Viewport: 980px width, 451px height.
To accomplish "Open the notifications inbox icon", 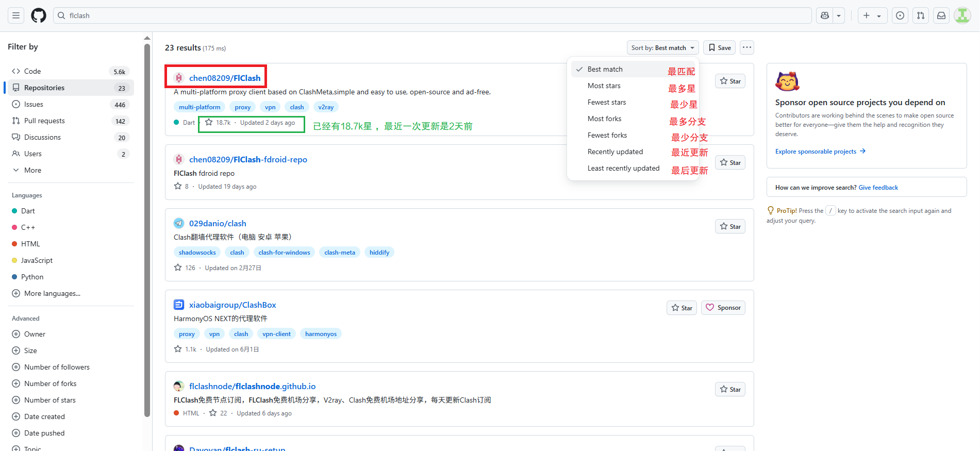I will 941,15.
